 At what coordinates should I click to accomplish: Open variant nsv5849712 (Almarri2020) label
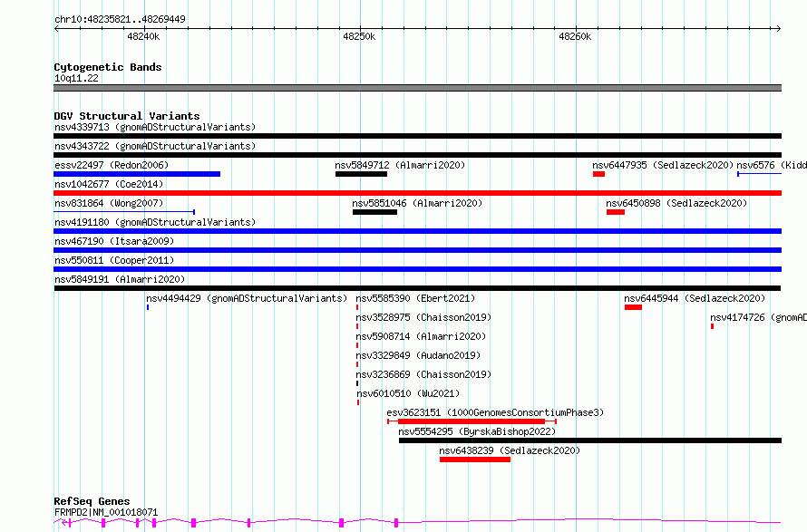[x=400, y=165]
